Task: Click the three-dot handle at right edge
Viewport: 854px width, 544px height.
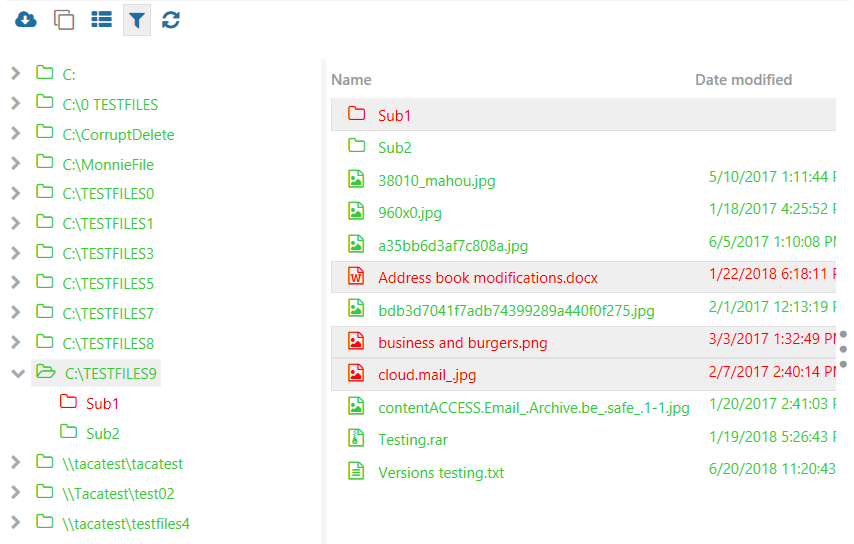Action: [x=843, y=349]
